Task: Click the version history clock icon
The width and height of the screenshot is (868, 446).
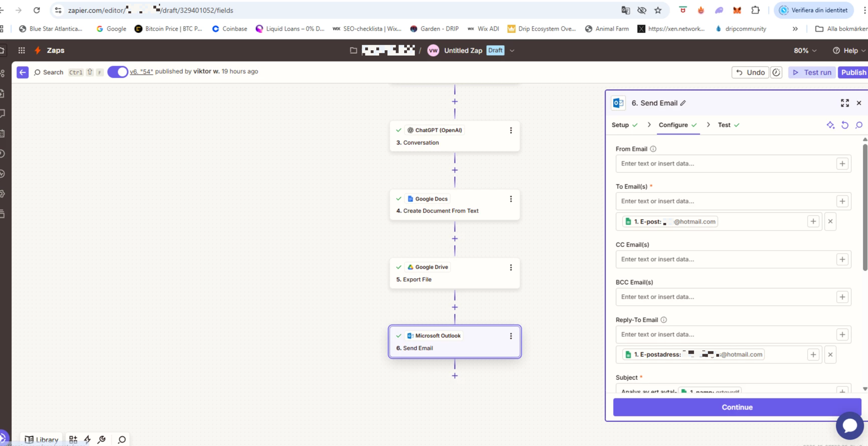Action: [x=776, y=72]
